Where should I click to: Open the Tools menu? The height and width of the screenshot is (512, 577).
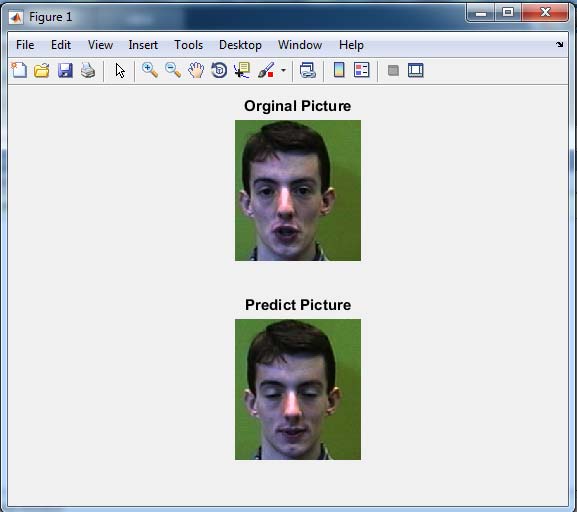pos(188,45)
